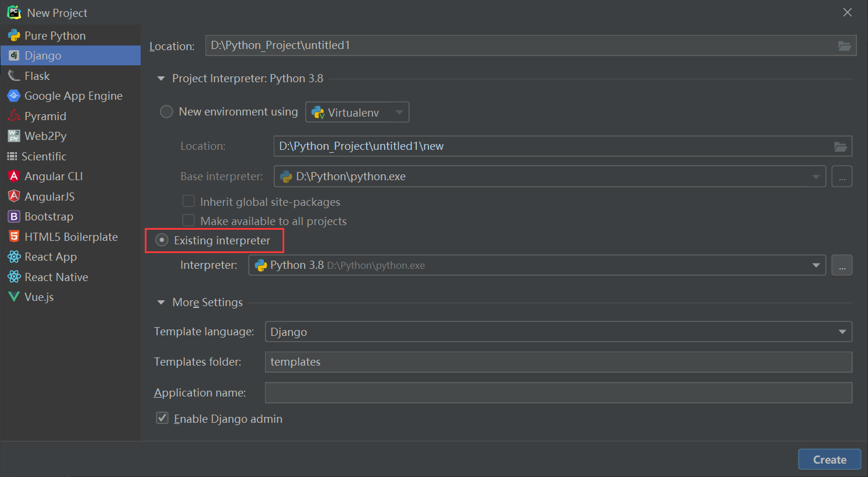Image resolution: width=868 pixels, height=477 pixels.
Task: Select Flask project type
Action: [x=70, y=76]
